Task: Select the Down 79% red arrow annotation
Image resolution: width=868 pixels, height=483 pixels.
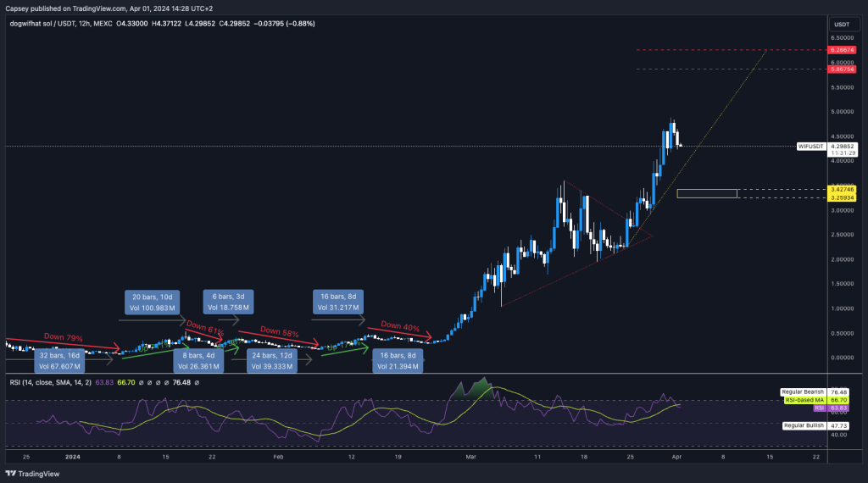Action: [x=64, y=339]
